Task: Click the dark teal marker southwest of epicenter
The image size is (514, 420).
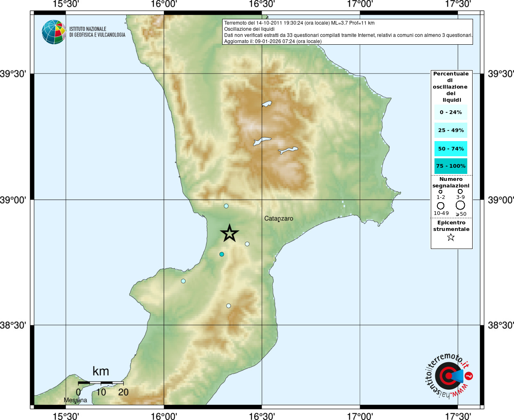Action: pyautogui.click(x=222, y=254)
